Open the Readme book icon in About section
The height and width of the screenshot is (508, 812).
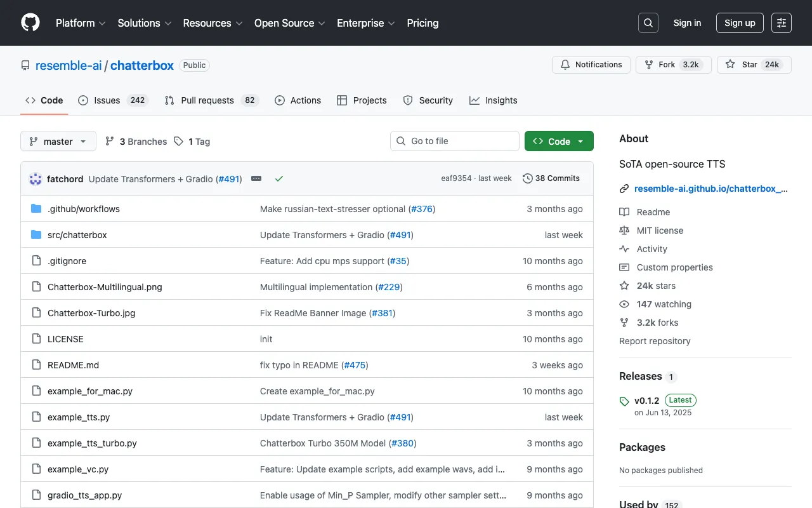tap(625, 211)
